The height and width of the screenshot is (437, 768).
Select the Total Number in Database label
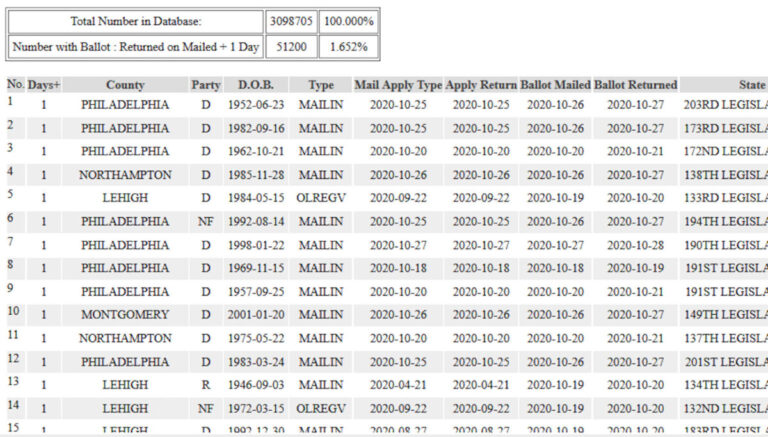(x=136, y=21)
